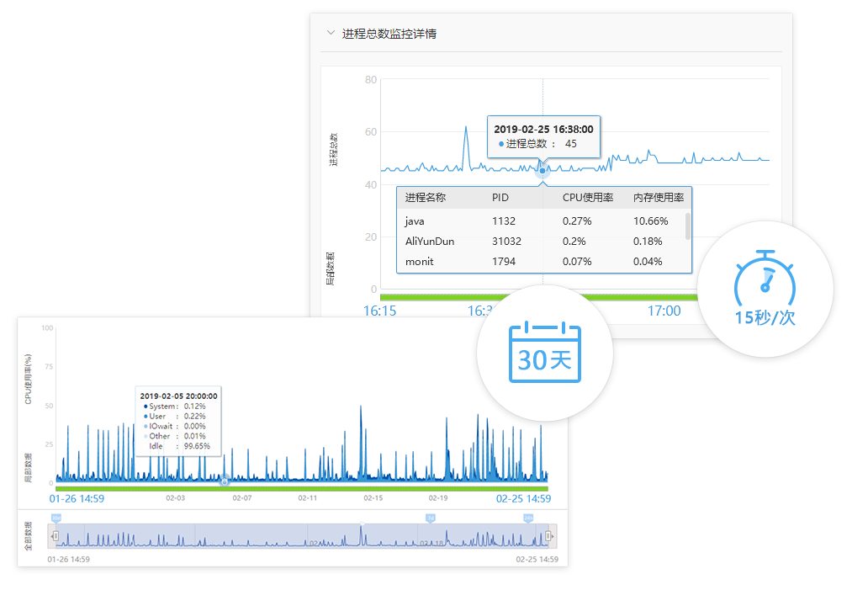
Task: Click the tallest spike in process count chart
Action: click(466, 129)
